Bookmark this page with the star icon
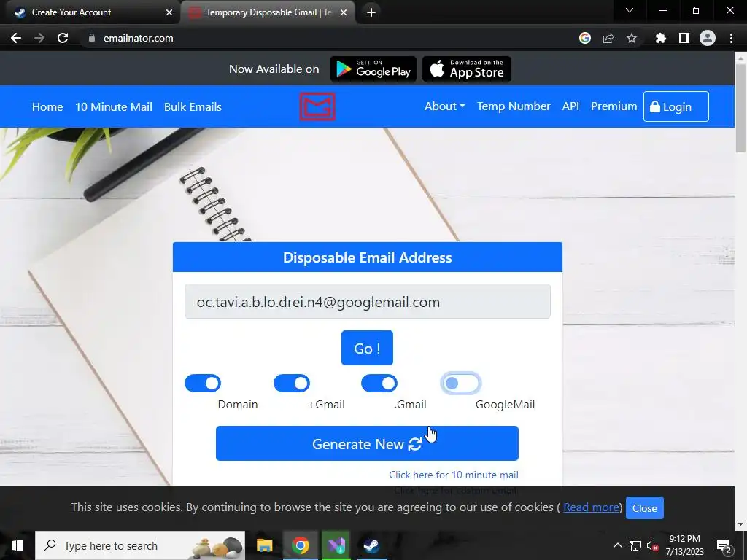The image size is (747, 560). pyautogui.click(x=632, y=38)
